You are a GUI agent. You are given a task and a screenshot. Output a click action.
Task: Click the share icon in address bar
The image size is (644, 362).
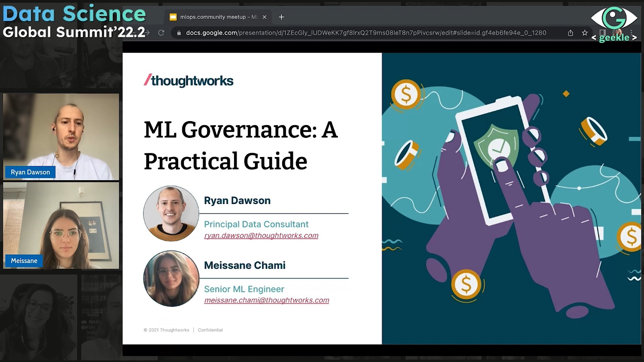(571, 33)
